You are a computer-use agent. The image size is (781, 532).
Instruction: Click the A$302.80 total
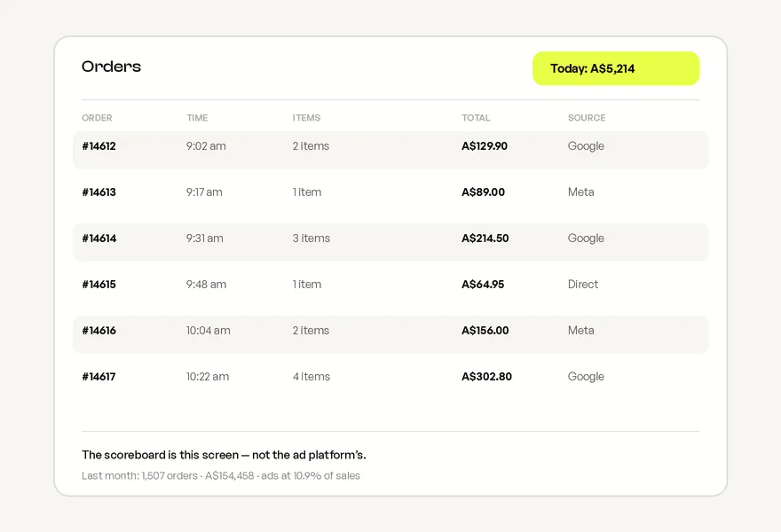click(486, 377)
